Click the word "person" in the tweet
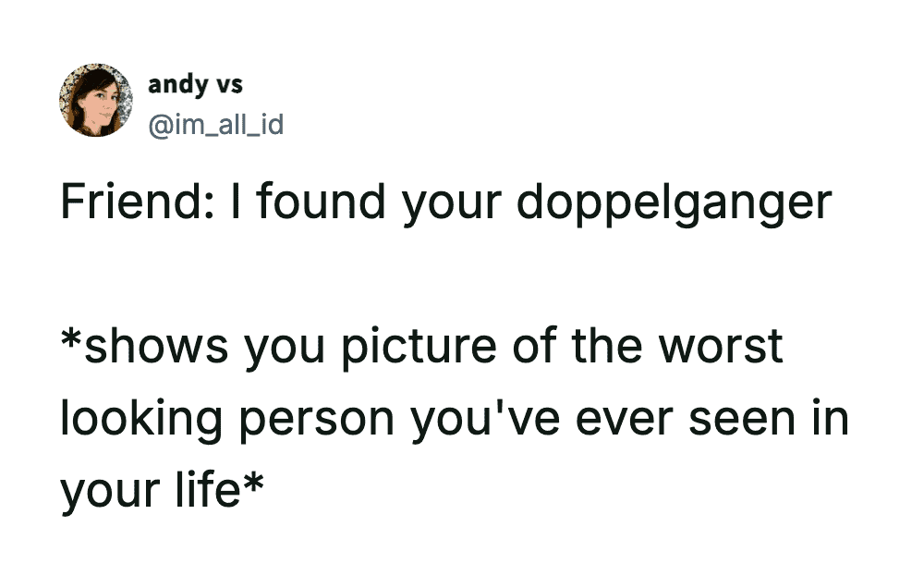The width and height of the screenshot is (924, 588). click(317, 419)
